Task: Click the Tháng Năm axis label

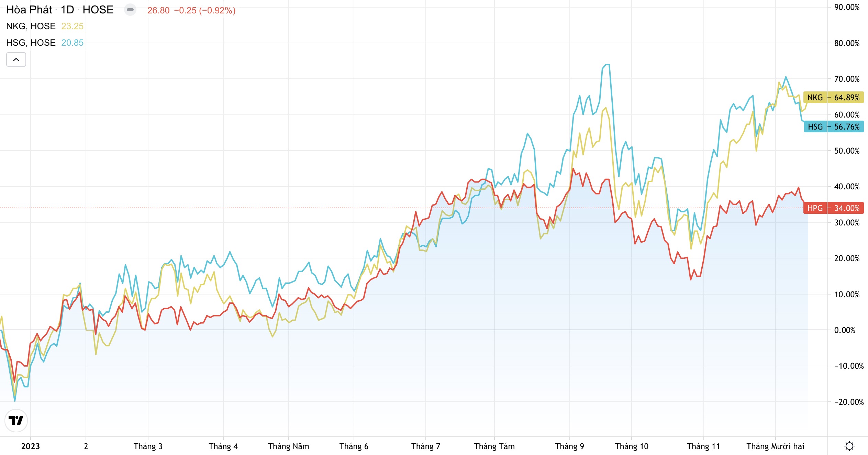Action: (x=289, y=446)
